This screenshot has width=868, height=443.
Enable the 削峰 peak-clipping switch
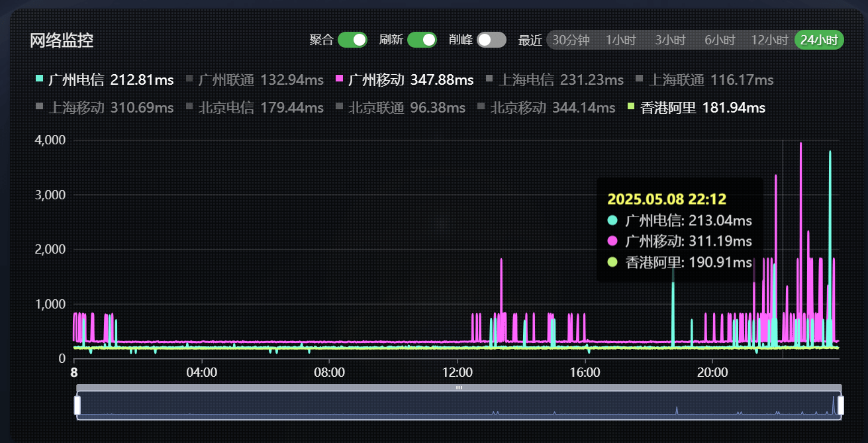click(491, 40)
